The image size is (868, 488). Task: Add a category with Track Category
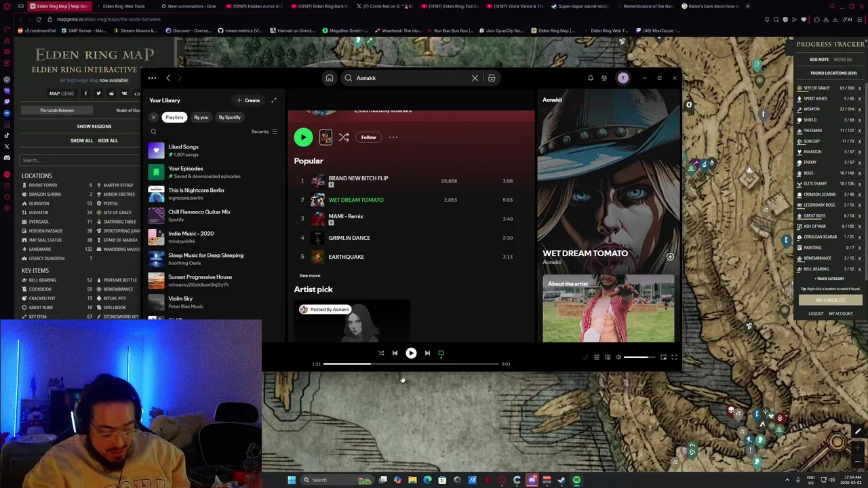point(830,279)
